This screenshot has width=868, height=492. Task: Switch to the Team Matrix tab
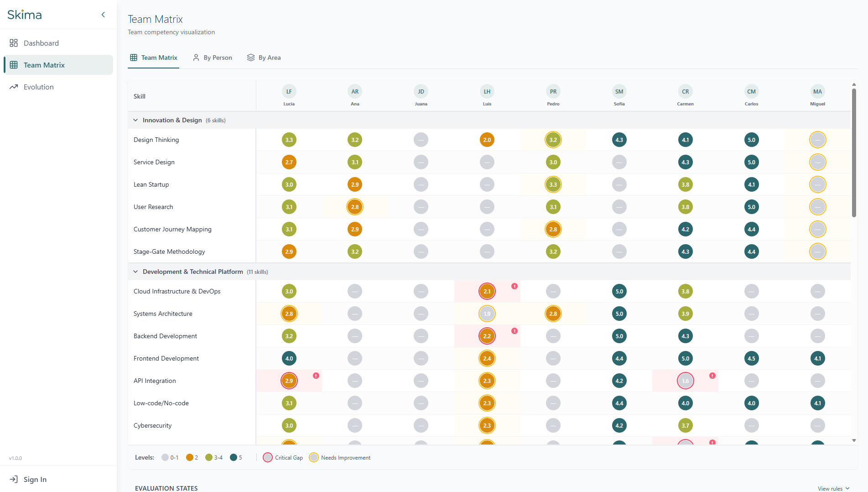153,58
